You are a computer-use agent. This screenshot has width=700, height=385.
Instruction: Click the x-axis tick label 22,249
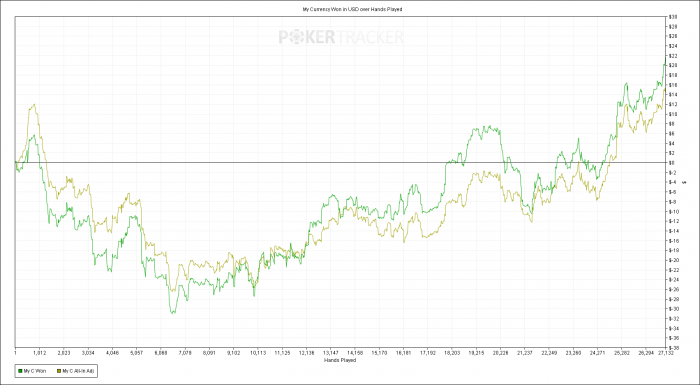click(x=549, y=352)
